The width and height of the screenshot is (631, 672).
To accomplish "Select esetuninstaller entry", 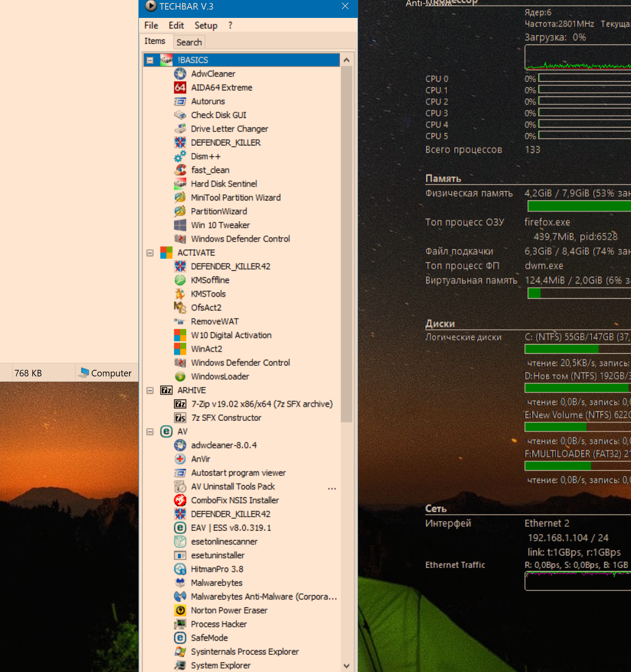I will coord(217,555).
